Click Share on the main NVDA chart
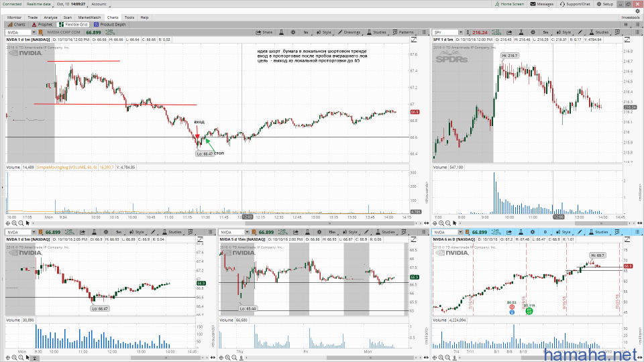 point(264,32)
